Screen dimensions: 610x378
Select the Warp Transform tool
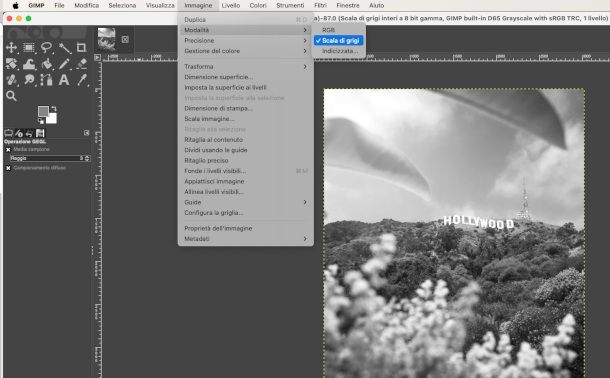click(28, 64)
